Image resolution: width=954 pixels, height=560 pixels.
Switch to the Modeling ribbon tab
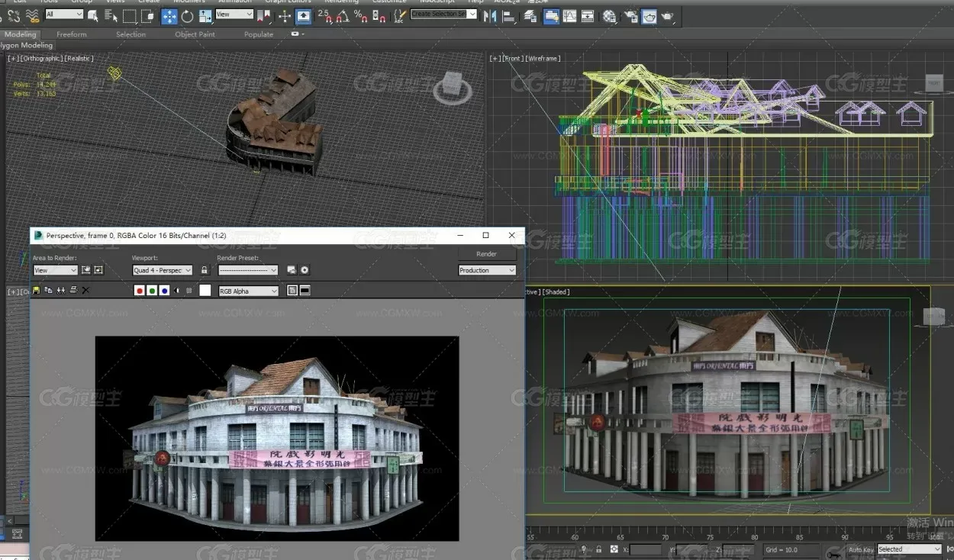pos(21,34)
